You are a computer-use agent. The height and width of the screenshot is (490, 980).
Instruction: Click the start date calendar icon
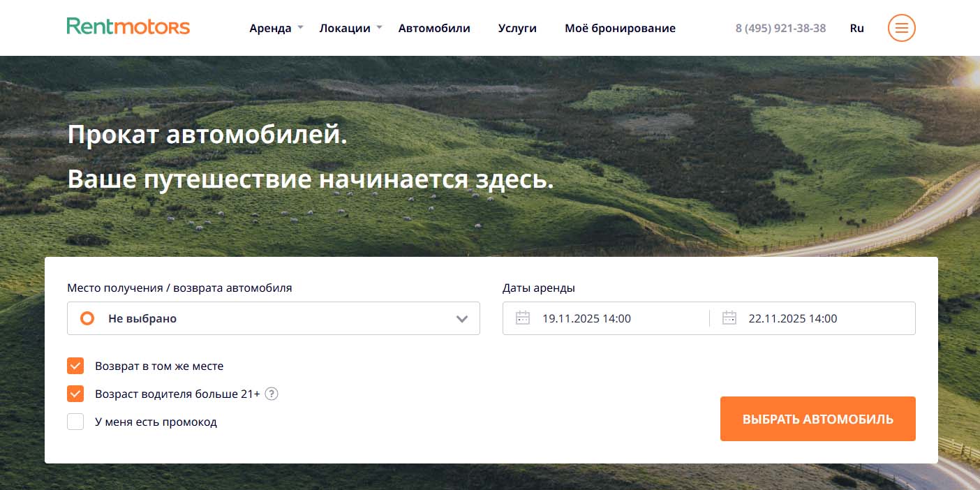click(523, 318)
